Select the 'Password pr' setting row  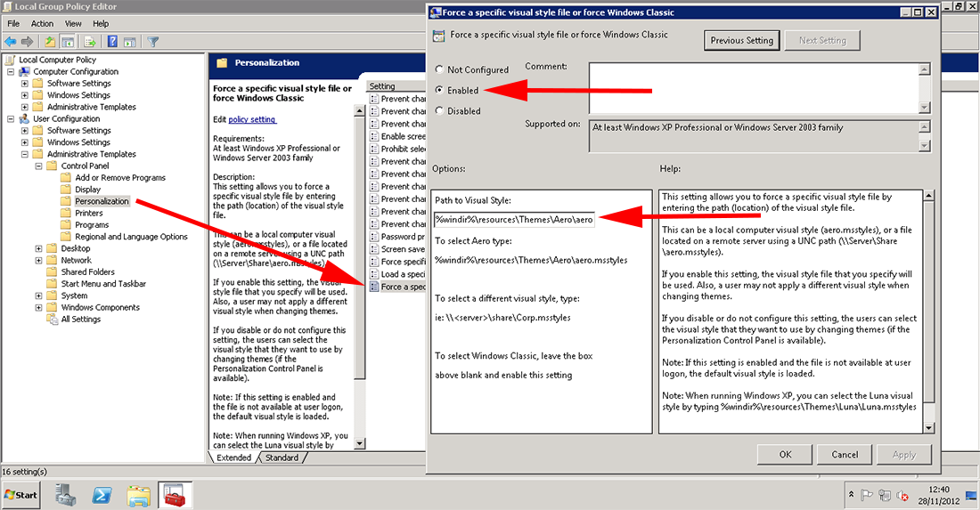coord(397,237)
